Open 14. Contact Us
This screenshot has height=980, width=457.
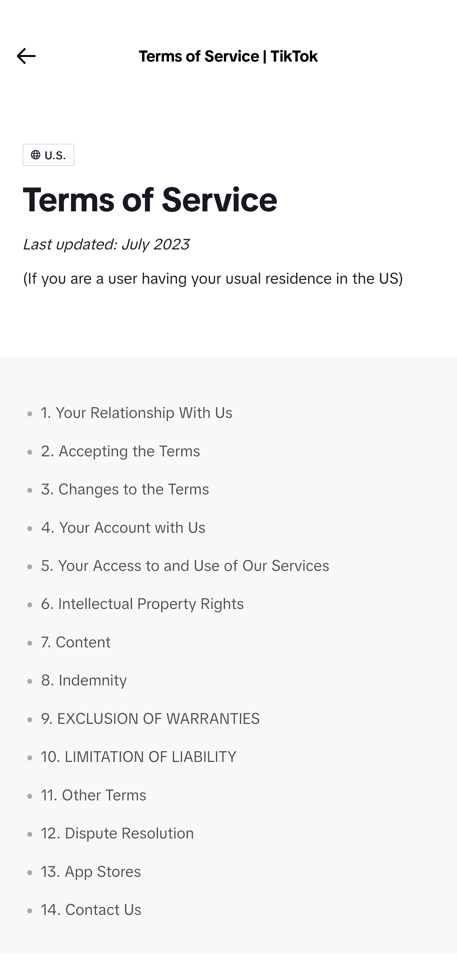91,910
